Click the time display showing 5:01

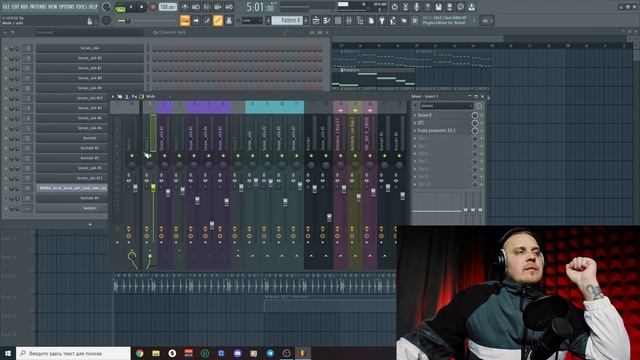click(x=260, y=7)
